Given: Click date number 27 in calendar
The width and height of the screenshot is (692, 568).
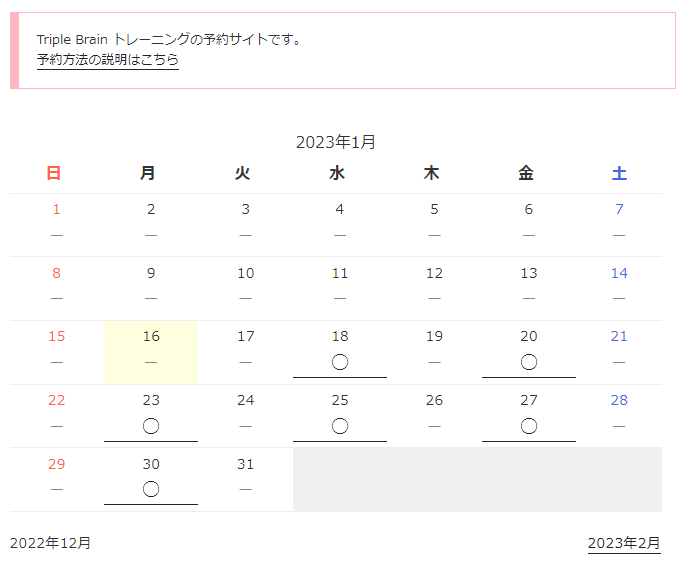Looking at the screenshot, I should (x=529, y=400).
